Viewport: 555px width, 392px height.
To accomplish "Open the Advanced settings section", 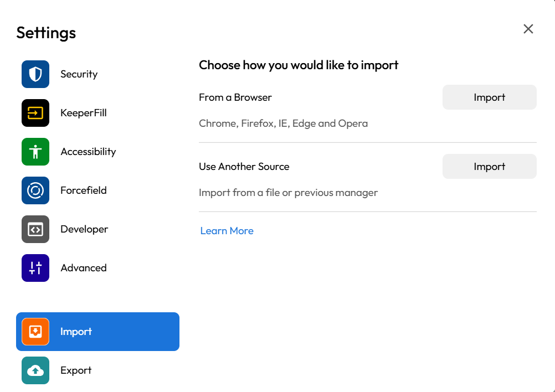I will pos(83,267).
